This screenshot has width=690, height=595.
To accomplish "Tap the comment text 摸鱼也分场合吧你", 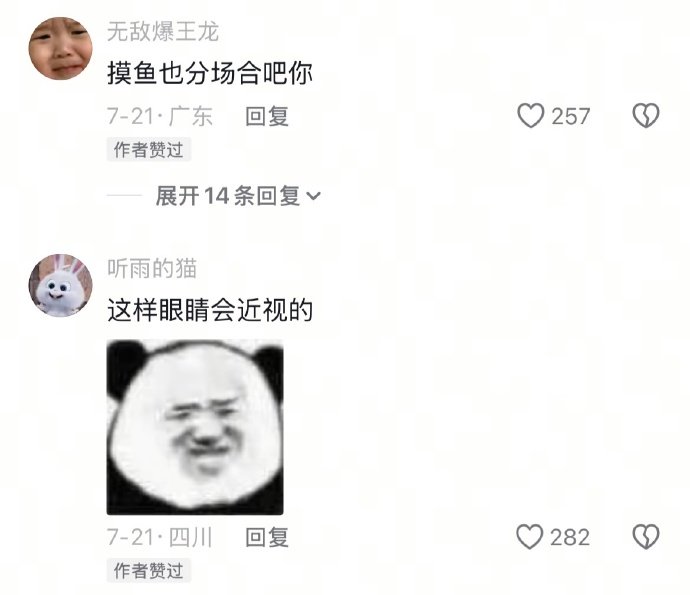I will tap(210, 73).
